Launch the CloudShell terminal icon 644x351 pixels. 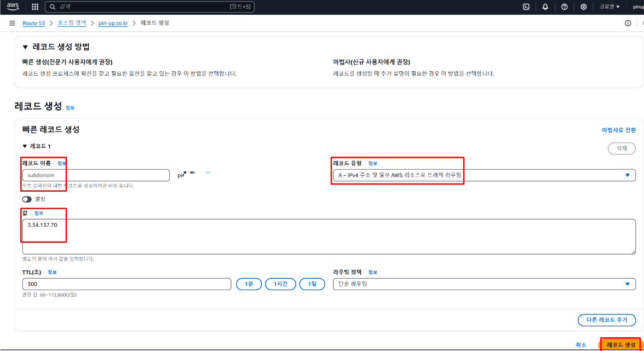point(526,7)
